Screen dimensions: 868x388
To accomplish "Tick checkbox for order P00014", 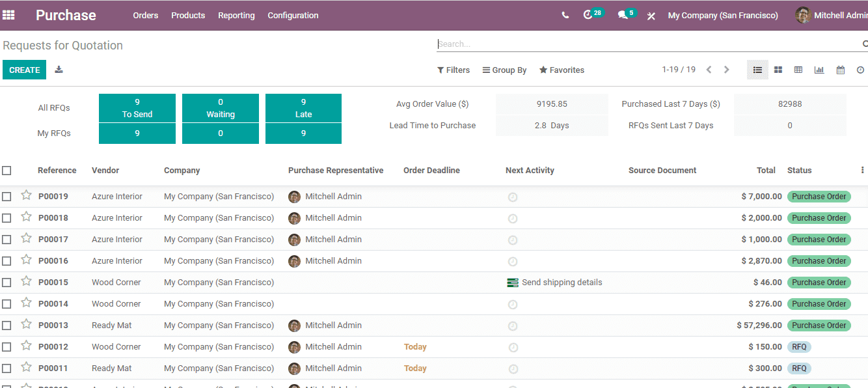I will pos(7,304).
